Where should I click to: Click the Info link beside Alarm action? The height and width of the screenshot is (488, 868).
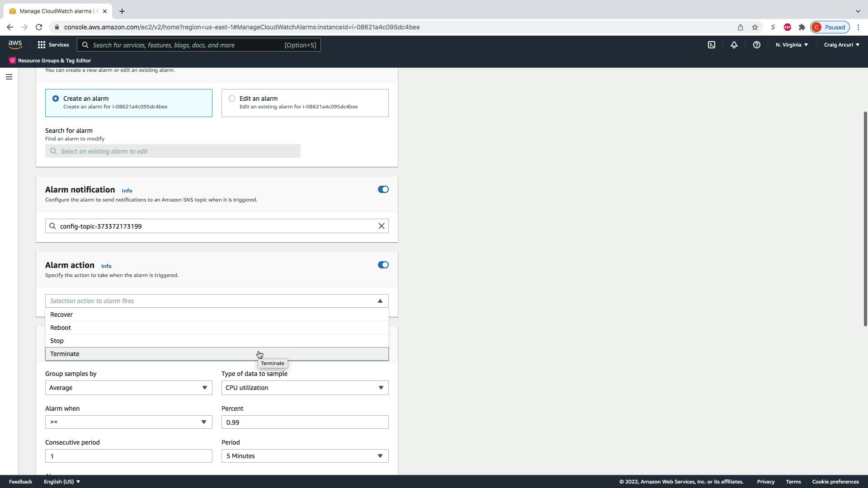coord(106,266)
